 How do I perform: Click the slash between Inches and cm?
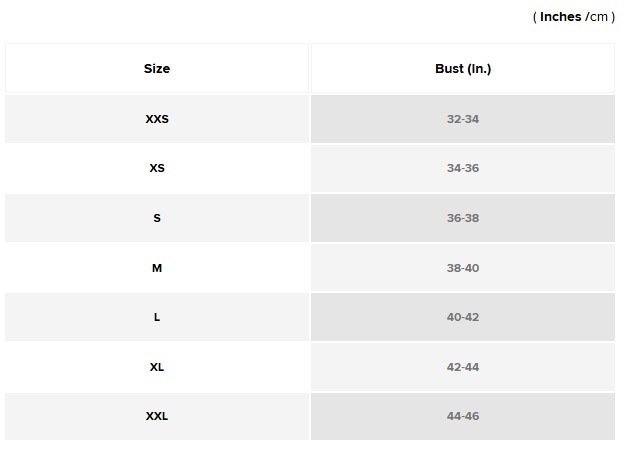point(586,17)
